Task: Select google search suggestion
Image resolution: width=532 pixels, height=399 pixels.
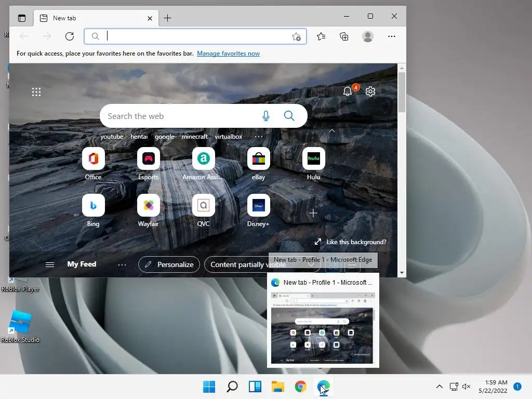Action: (165, 137)
